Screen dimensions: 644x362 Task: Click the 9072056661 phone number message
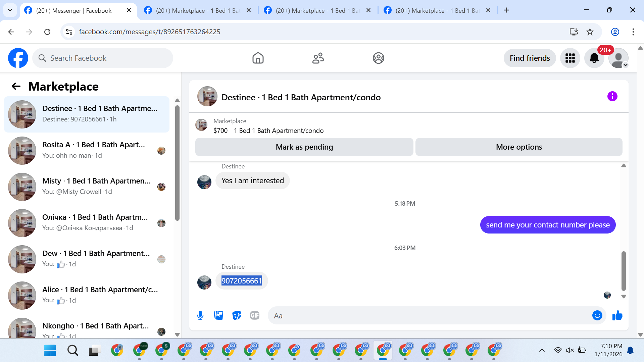(x=242, y=281)
